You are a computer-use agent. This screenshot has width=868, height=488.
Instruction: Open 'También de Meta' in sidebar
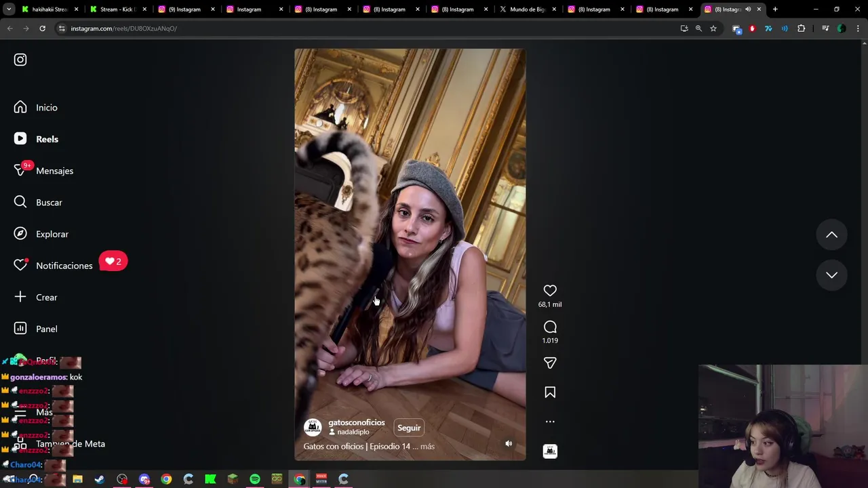60,444
